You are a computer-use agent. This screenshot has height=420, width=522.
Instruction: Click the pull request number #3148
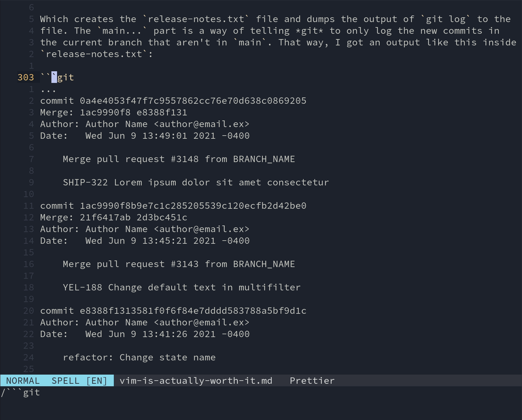(185, 159)
